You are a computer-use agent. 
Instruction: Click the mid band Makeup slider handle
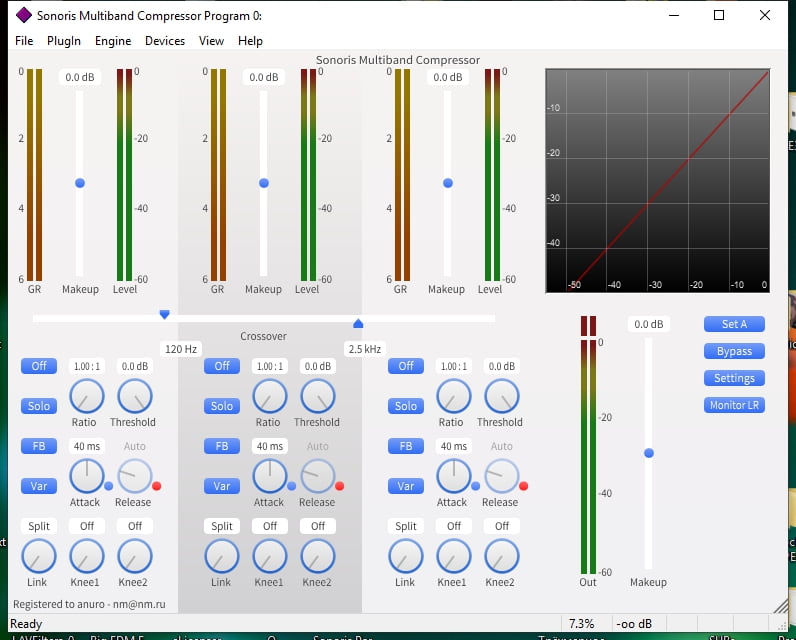click(x=263, y=183)
